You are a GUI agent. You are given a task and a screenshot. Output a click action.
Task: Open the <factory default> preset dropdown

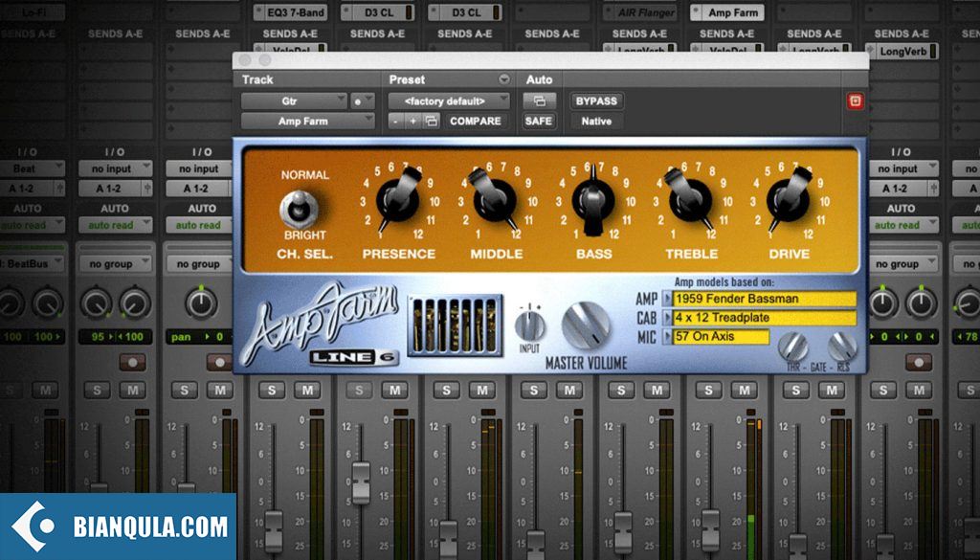(x=449, y=101)
